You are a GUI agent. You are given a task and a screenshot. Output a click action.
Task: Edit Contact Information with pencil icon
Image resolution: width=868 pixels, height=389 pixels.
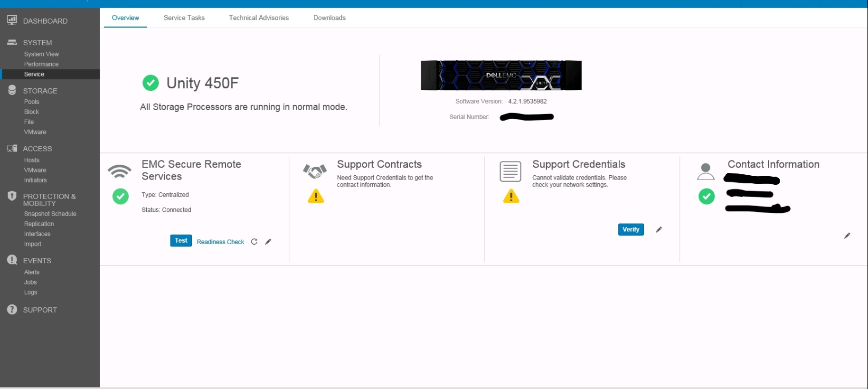point(847,236)
